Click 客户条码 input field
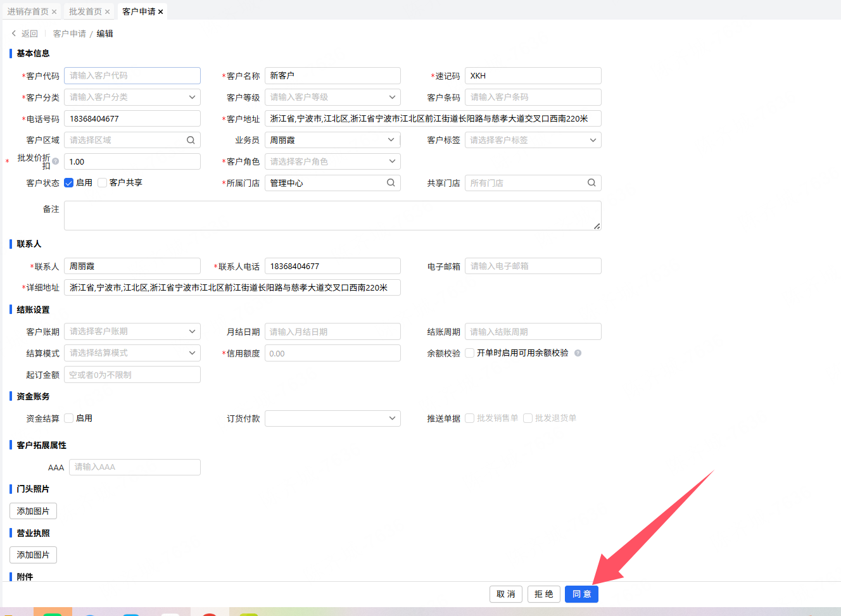Screen dimensions: 841x616 click(x=533, y=97)
